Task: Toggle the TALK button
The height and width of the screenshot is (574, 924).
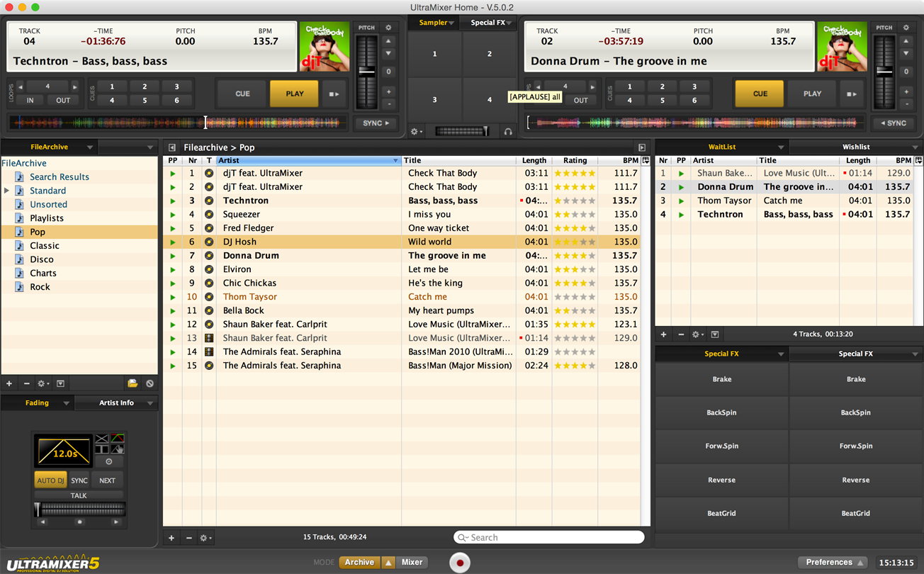Action: [79, 495]
